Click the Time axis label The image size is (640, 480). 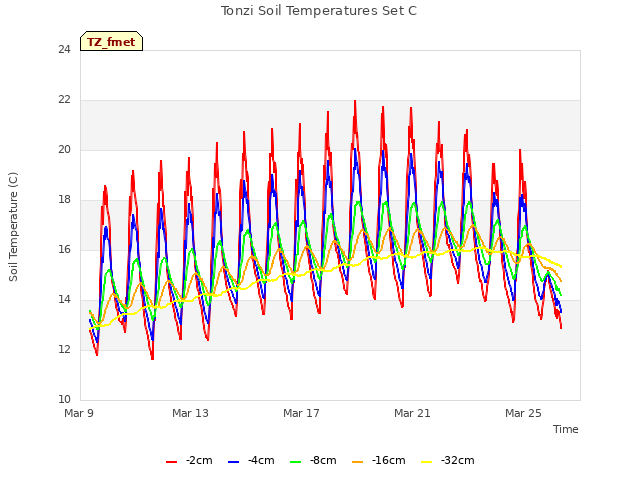[566, 429]
